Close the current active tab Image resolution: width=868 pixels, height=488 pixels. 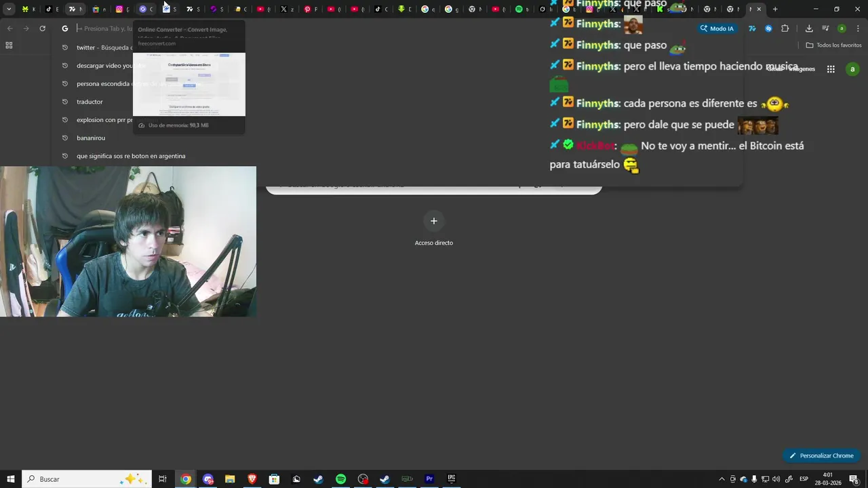[x=759, y=9]
